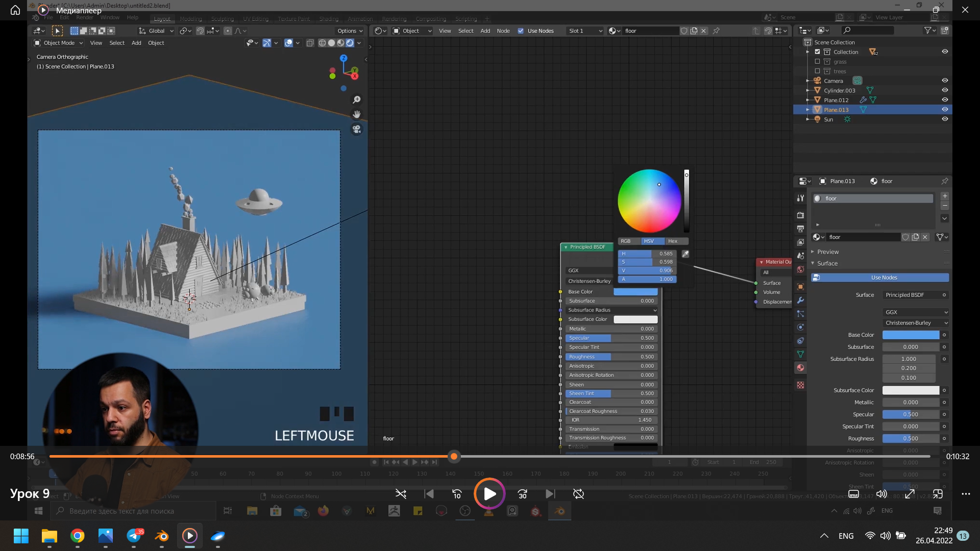Open the Node menu in shader editor
Screen dimensions: 980x551
503,31
